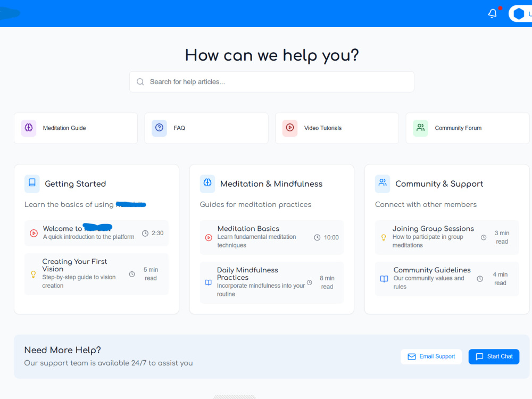The height and width of the screenshot is (399, 532).
Task: Open the notifications bell
Action: (x=492, y=14)
